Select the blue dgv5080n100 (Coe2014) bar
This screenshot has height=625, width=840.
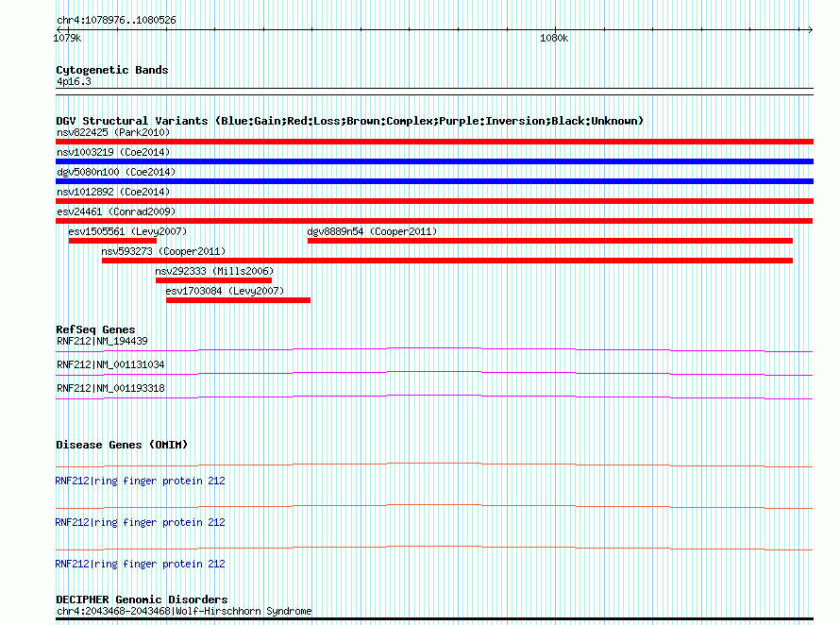click(434, 181)
